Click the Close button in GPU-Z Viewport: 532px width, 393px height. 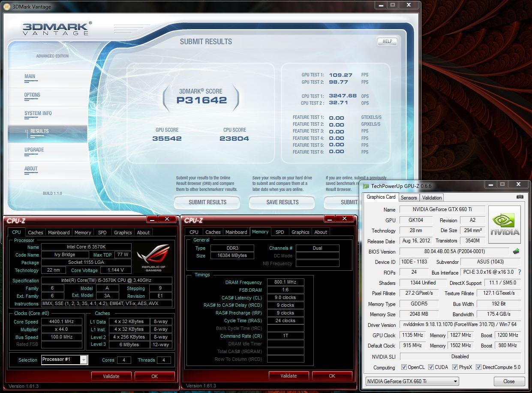(509, 381)
